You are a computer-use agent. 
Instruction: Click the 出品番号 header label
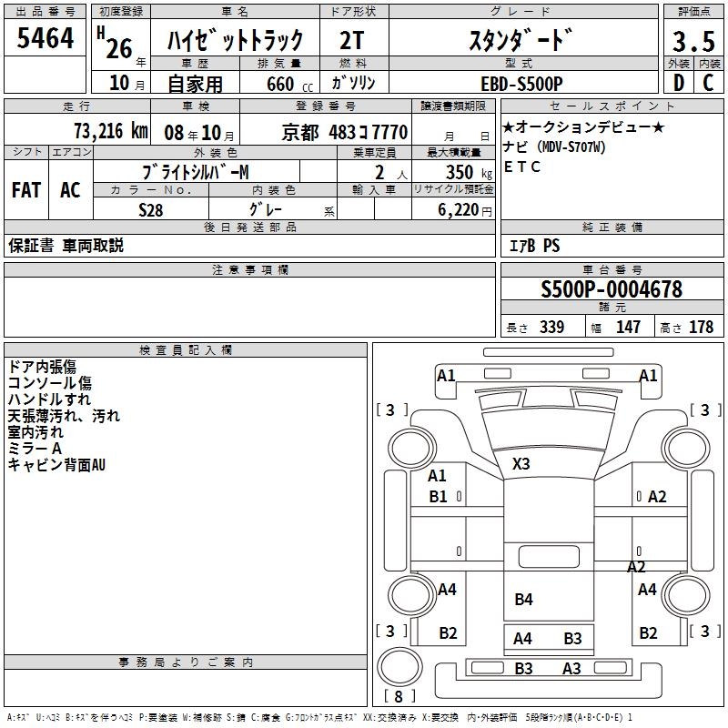click(45, 12)
